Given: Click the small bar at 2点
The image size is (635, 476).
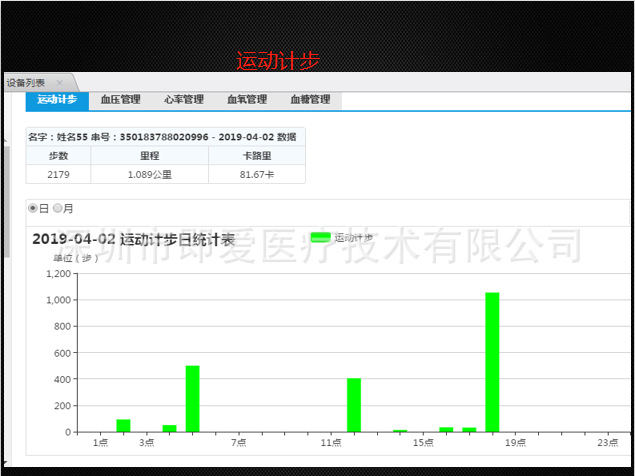Looking at the screenshot, I should point(124,425).
